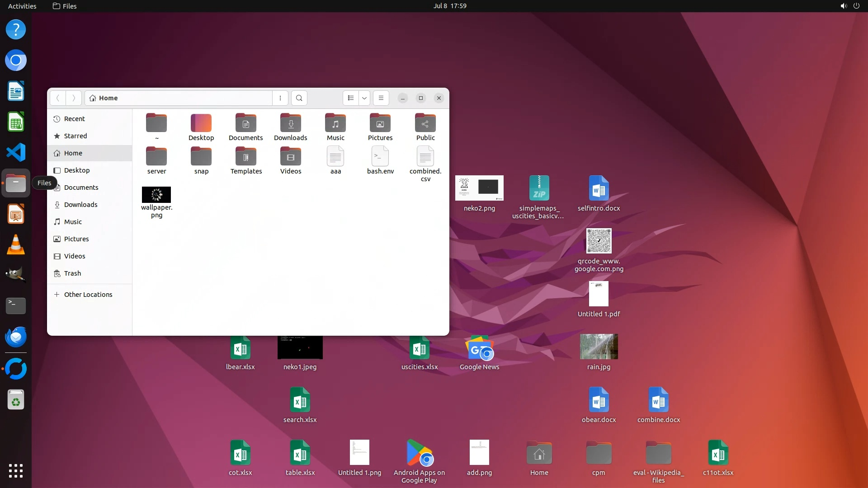Select the wallpaper.png thumbnail
Viewport: 868px width, 488px height.
click(156, 195)
